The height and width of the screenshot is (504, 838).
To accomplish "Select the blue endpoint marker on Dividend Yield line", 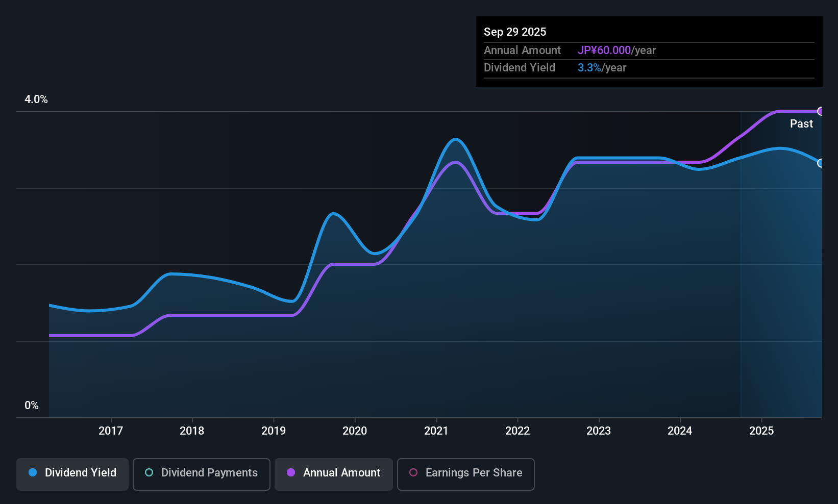I will point(821,164).
